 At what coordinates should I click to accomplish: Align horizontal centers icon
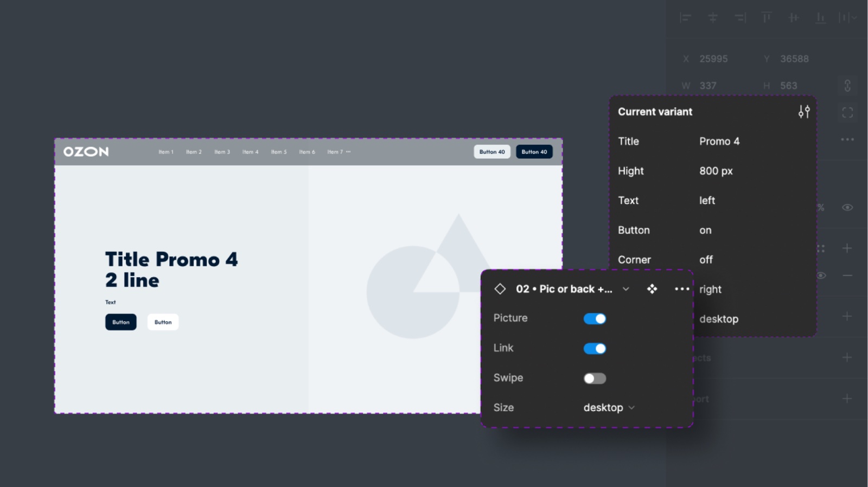713,18
